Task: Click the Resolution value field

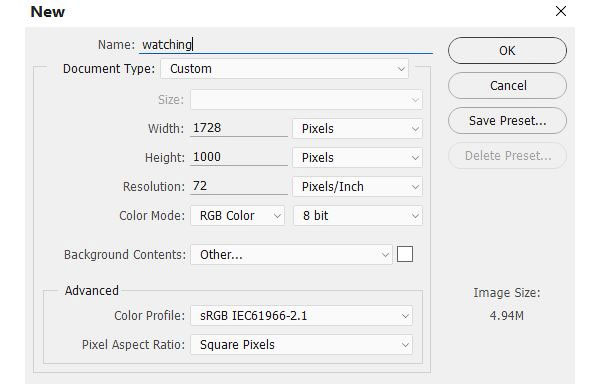Action: [x=239, y=186]
